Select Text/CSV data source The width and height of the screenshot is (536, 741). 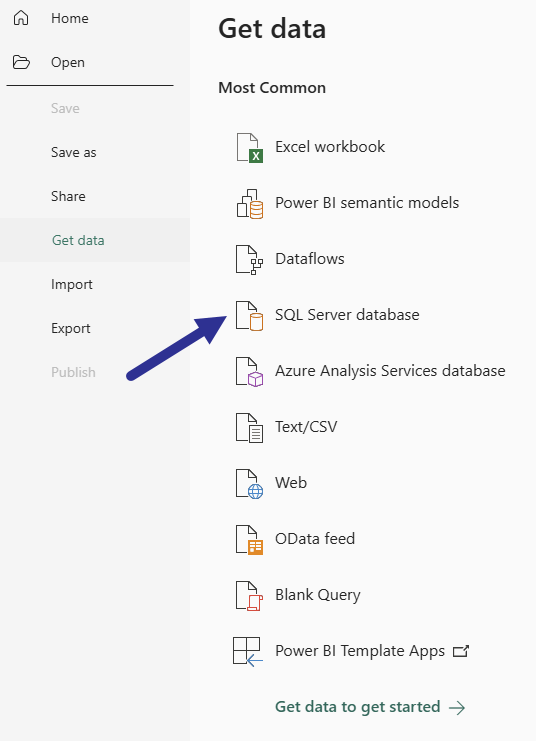point(306,427)
